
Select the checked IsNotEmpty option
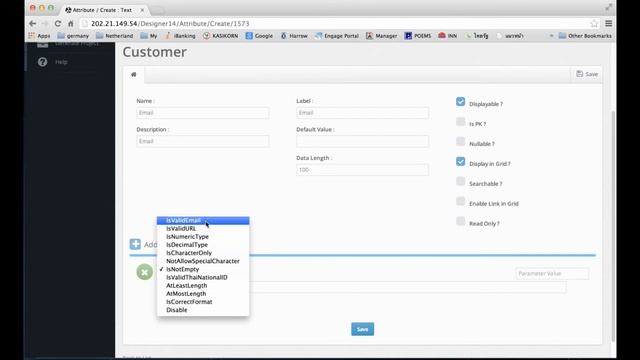[203, 269]
